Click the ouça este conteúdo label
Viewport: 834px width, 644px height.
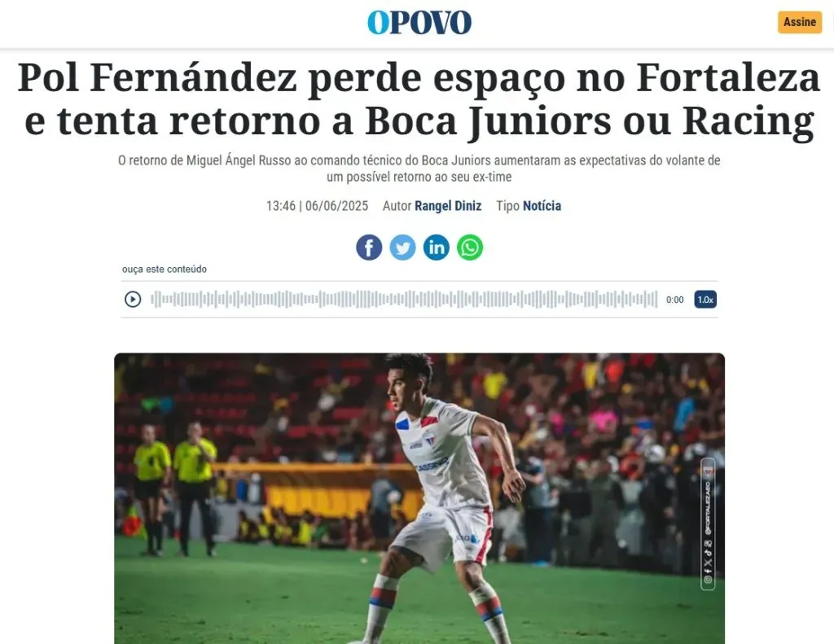click(165, 269)
